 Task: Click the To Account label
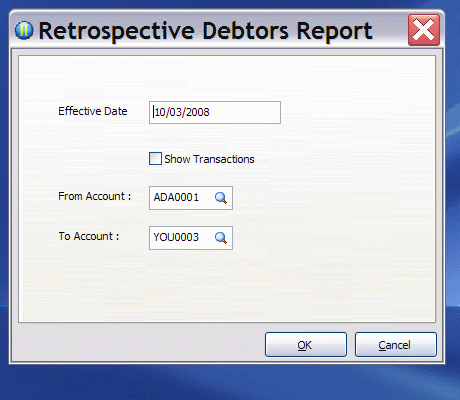point(89,236)
